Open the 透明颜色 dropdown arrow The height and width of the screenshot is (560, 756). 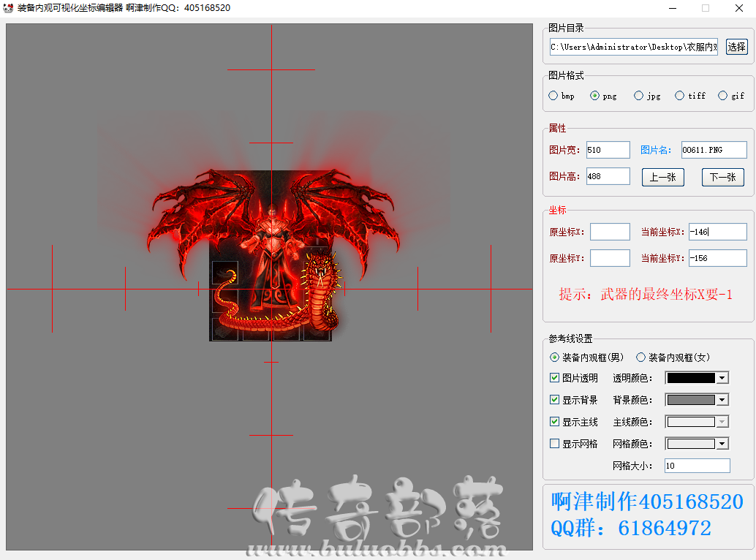[x=722, y=378]
